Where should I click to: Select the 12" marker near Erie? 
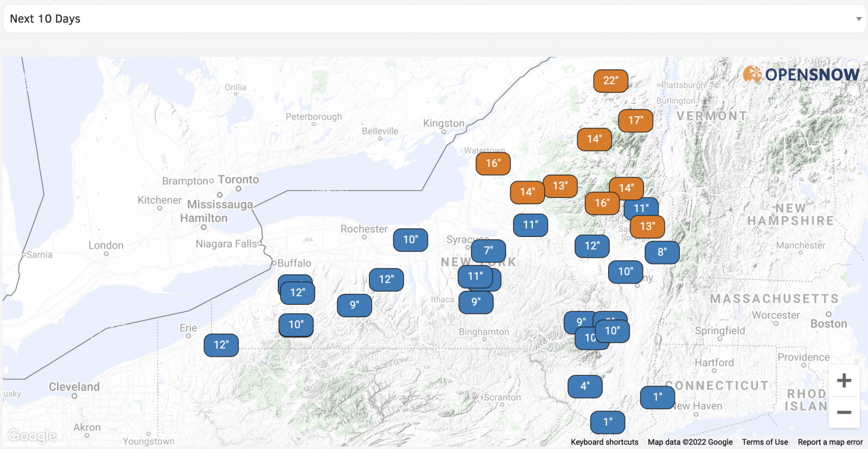[221, 345]
